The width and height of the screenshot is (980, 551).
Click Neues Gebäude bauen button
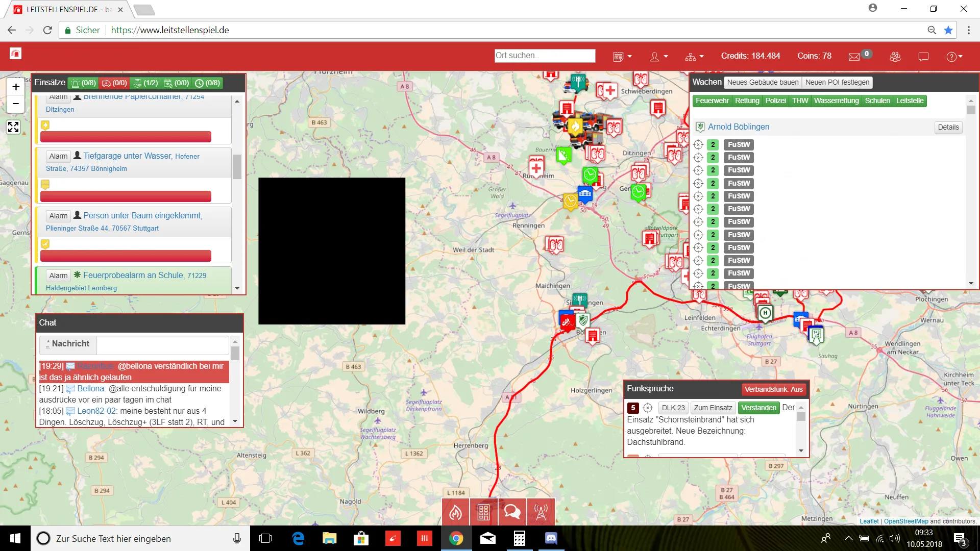point(762,82)
